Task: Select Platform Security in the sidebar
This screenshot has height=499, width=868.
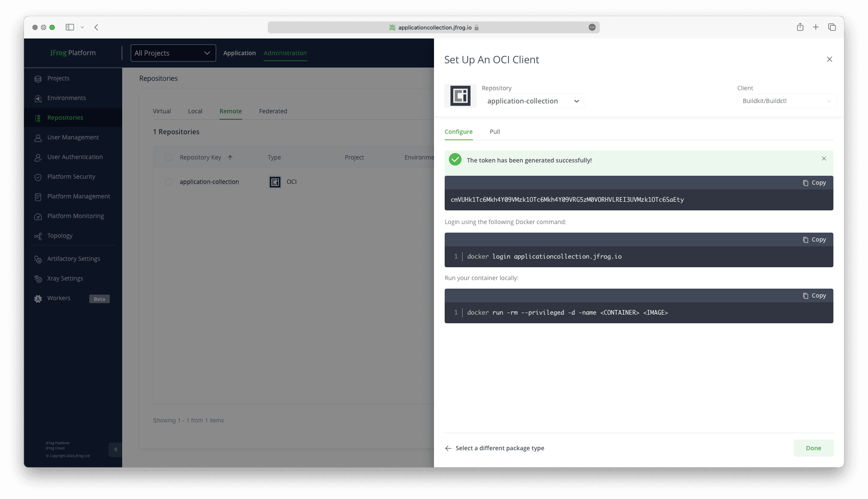Action: coord(71,177)
